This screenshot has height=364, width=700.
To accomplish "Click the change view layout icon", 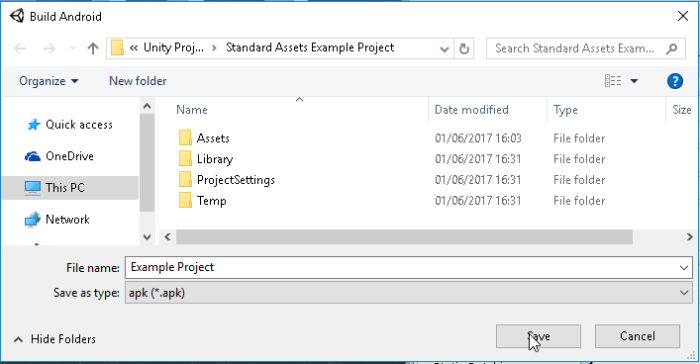I will [x=612, y=81].
